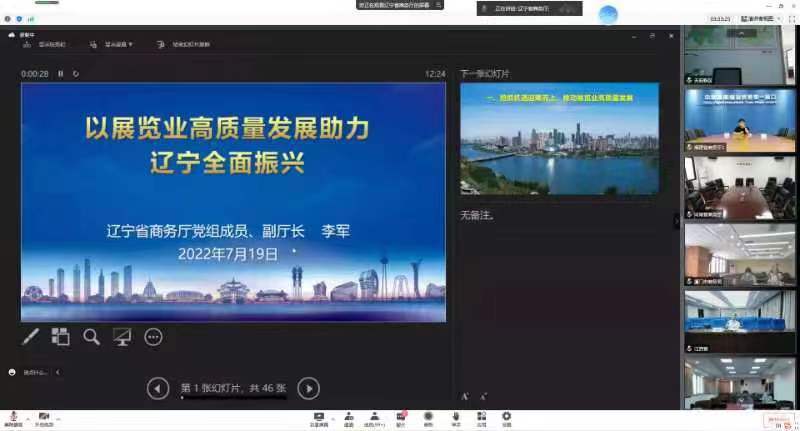Image resolution: width=800 pixels, height=431 pixels.
Task: Click the current slide preview in presenter view
Action: click(x=233, y=202)
